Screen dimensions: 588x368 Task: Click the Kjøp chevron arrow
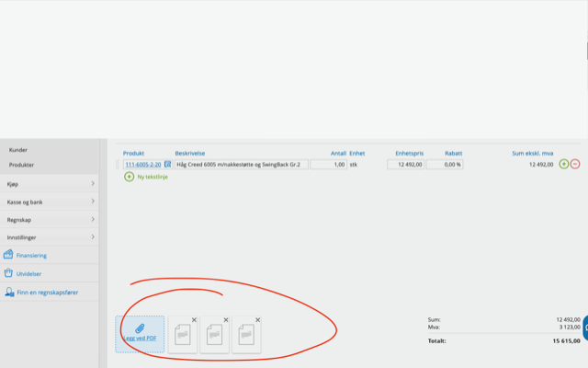pos(93,184)
